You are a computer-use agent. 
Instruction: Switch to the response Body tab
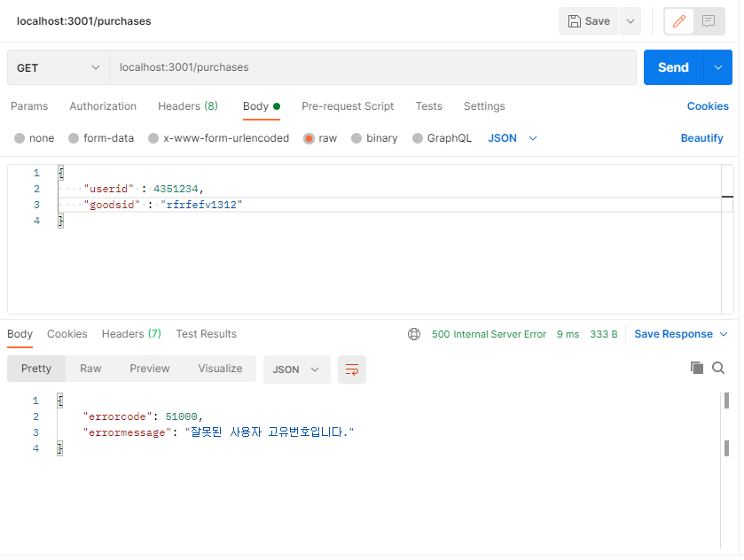pyautogui.click(x=20, y=334)
